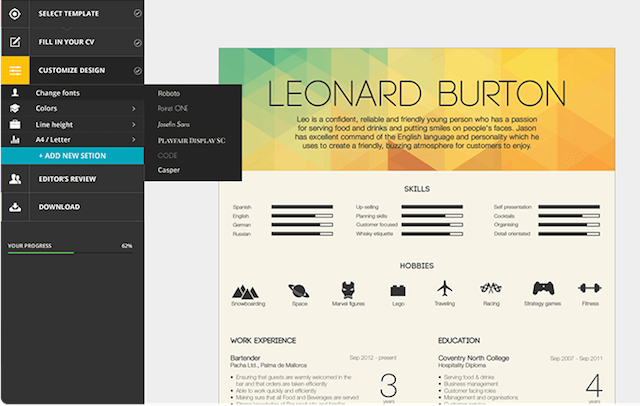Click the Sep 2012 - present date

click(x=373, y=358)
